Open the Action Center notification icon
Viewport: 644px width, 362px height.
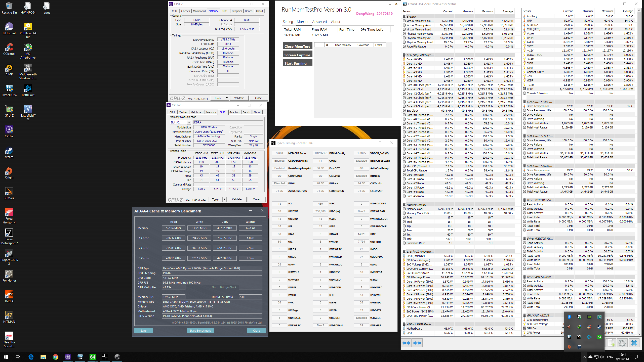click(x=635, y=357)
